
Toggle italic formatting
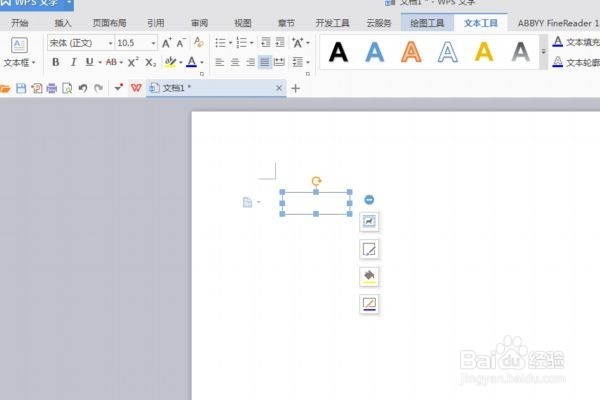(x=73, y=62)
